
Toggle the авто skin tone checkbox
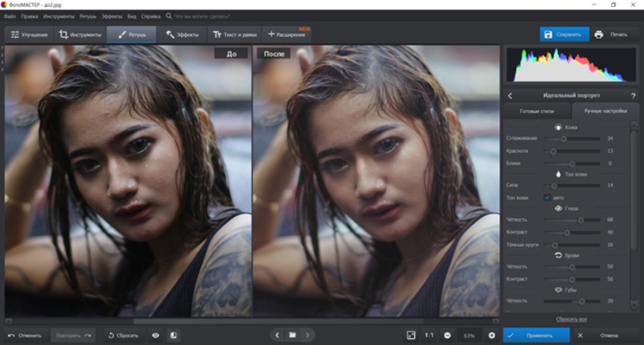click(x=546, y=197)
